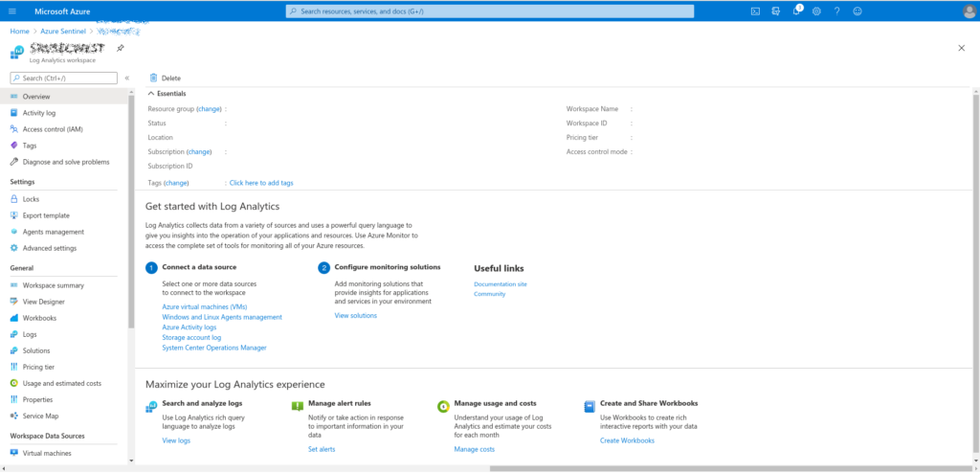Launch Cloud Shell from the top bar
This screenshot has width=980, height=473.
755,11
